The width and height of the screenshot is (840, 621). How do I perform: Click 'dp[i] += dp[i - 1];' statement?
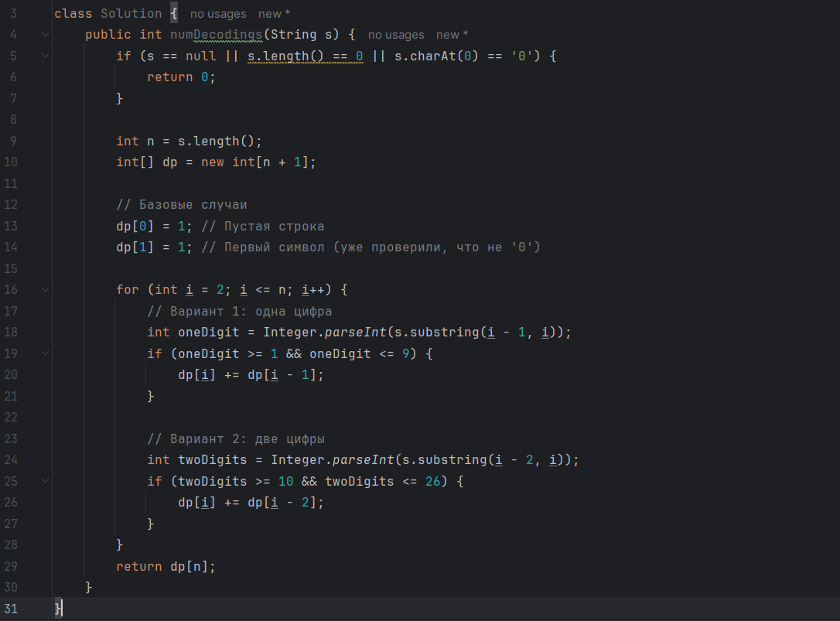coord(251,374)
